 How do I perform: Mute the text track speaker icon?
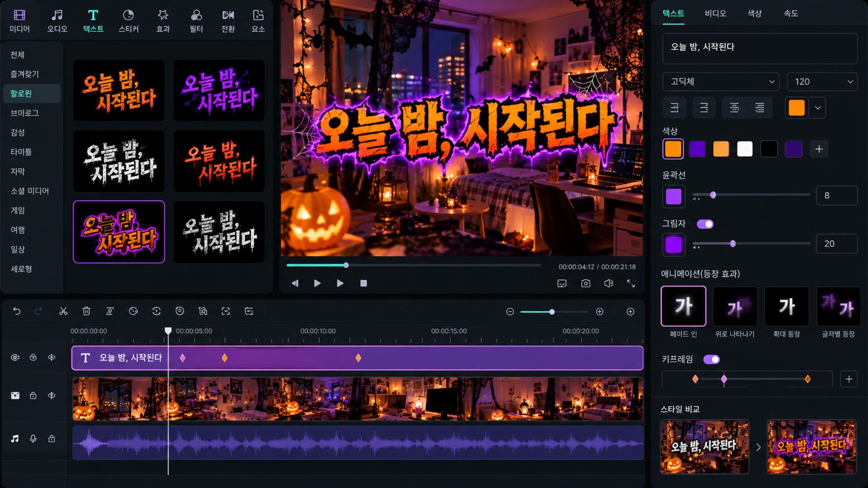coord(52,357)
